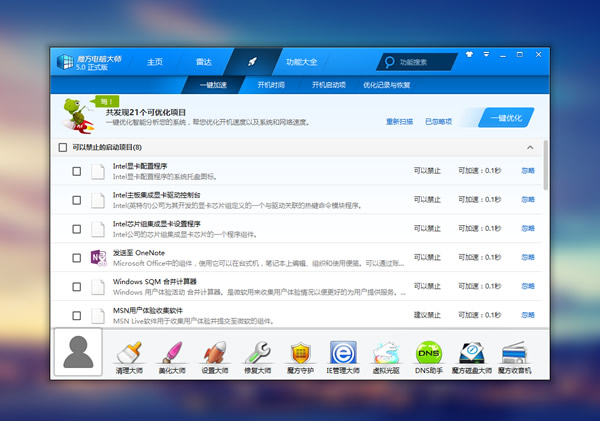
Task: Open the 开机启动项 sub-tab
Action: pyautogui.click(x=328, y=85)
